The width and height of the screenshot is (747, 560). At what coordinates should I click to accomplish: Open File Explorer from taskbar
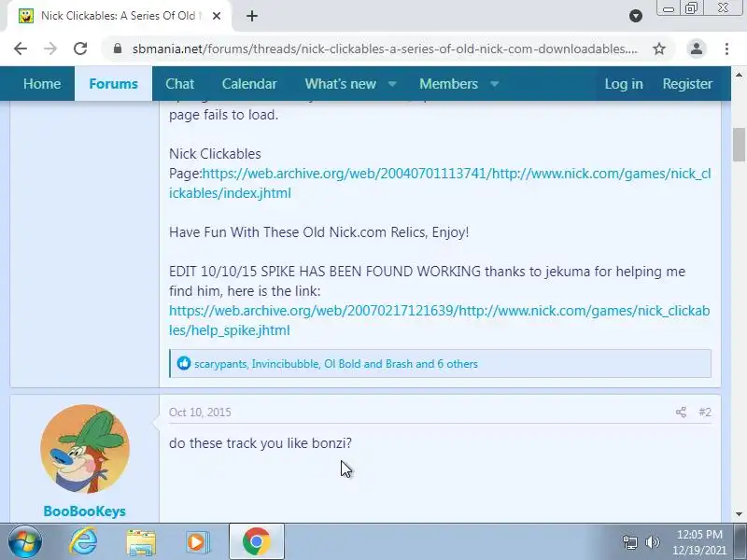(141, 542)
